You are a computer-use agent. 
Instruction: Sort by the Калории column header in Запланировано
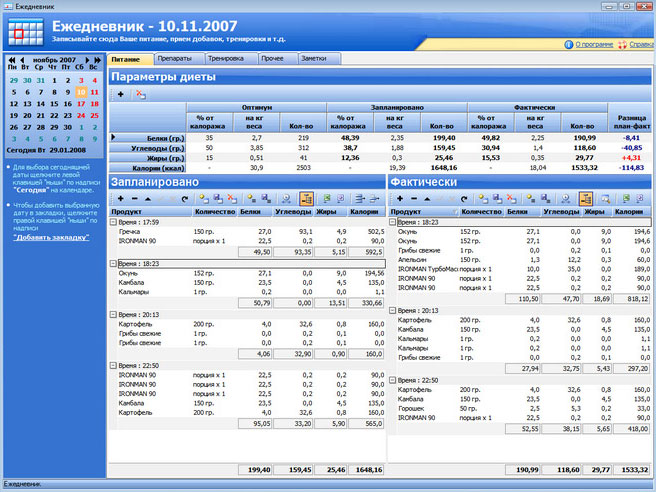(363, 212)
